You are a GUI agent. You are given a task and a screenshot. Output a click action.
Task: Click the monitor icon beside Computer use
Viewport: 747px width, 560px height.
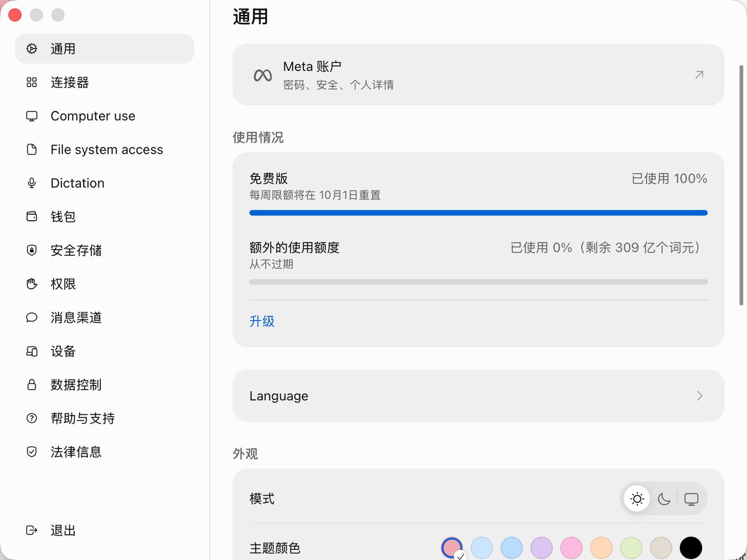32,116
